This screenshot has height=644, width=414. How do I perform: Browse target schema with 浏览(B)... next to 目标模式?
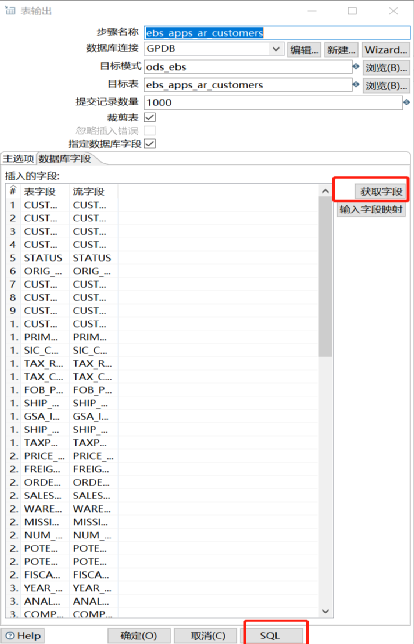[x=386, y=67]
